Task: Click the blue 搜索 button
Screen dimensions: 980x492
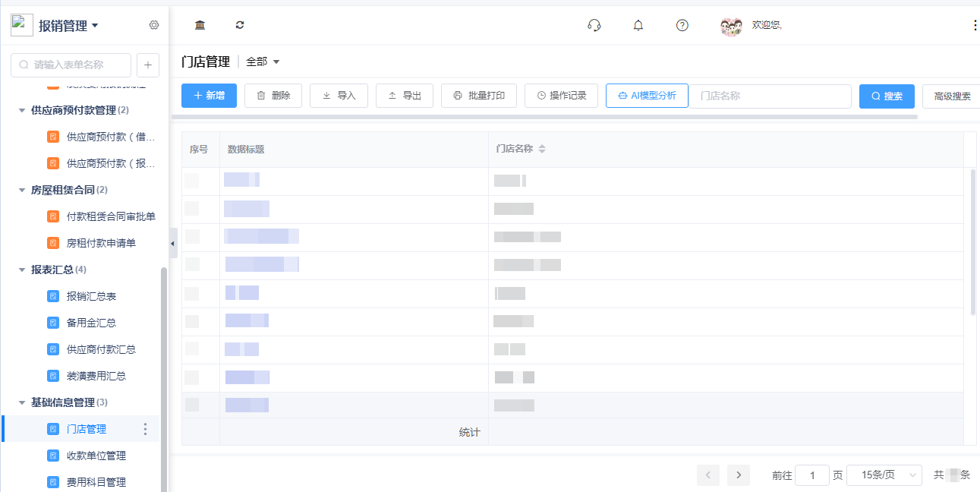Action: (887, 96)
